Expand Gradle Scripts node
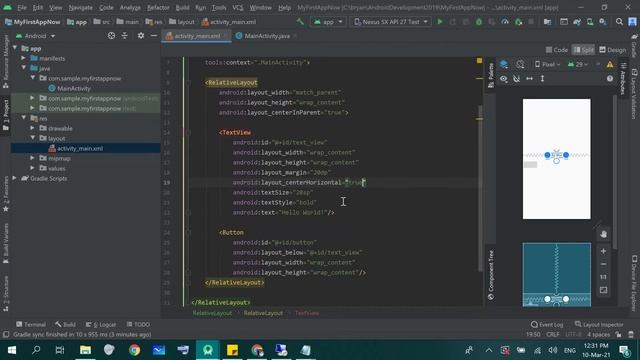The height and width of the screenshot is (360, 640). pos(15,178)
